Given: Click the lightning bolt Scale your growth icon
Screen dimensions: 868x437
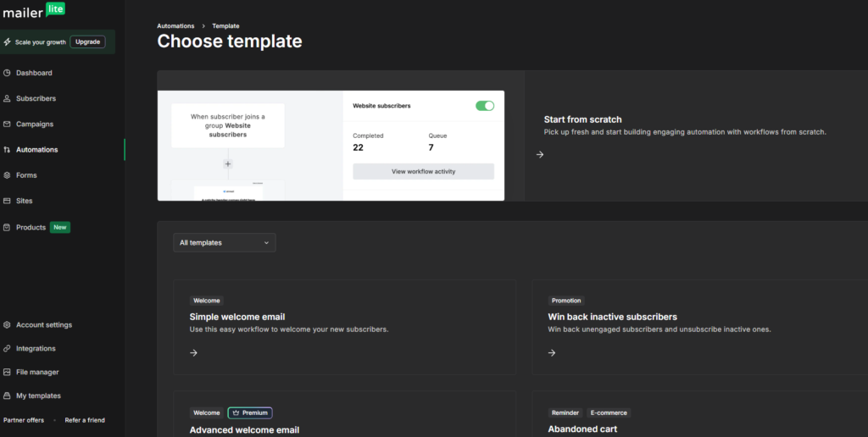Looking at the screenshot, I should click(7, 42).
